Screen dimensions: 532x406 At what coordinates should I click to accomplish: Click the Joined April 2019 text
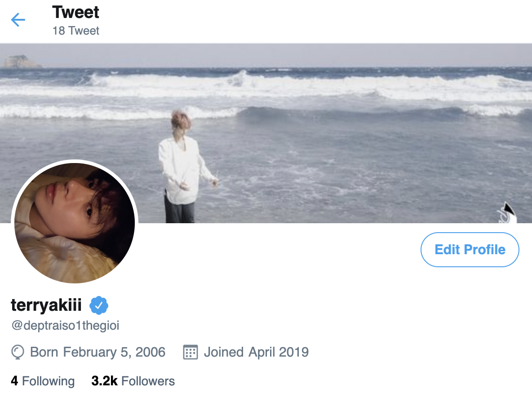coord(256,352)
